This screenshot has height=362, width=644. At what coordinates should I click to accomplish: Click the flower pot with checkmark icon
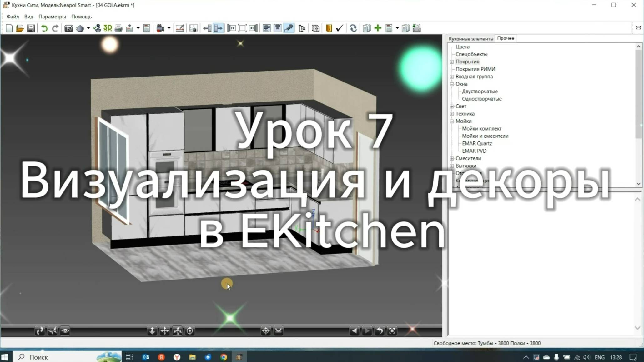(x=97, y=28)
